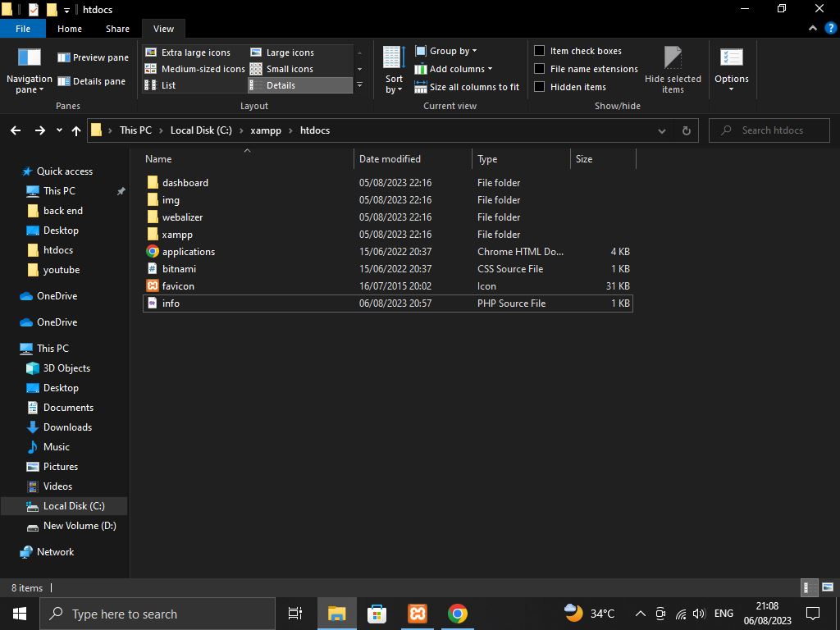Open the Sort by menu
The width and height of the screenshot is (840, 630).
coord(394,71)
